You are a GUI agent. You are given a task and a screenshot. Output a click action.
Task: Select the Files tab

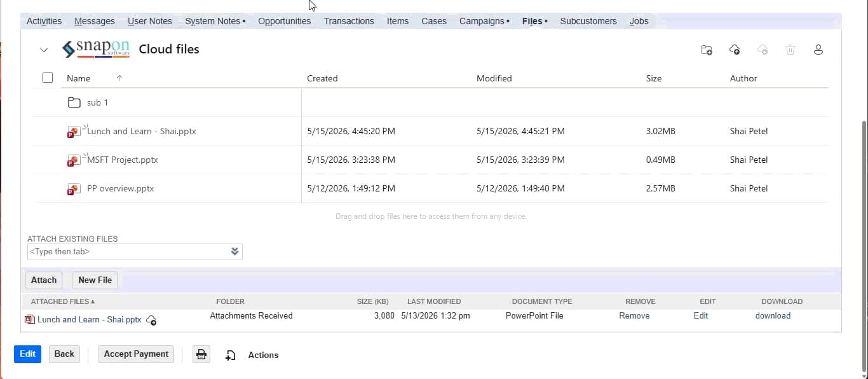click(x=534, y=21)
